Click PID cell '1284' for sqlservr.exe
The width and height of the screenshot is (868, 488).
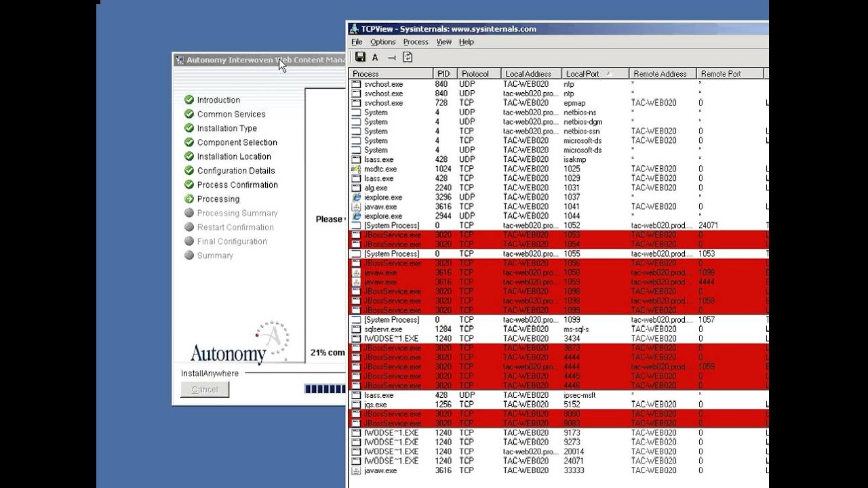[x=442, y=329]
